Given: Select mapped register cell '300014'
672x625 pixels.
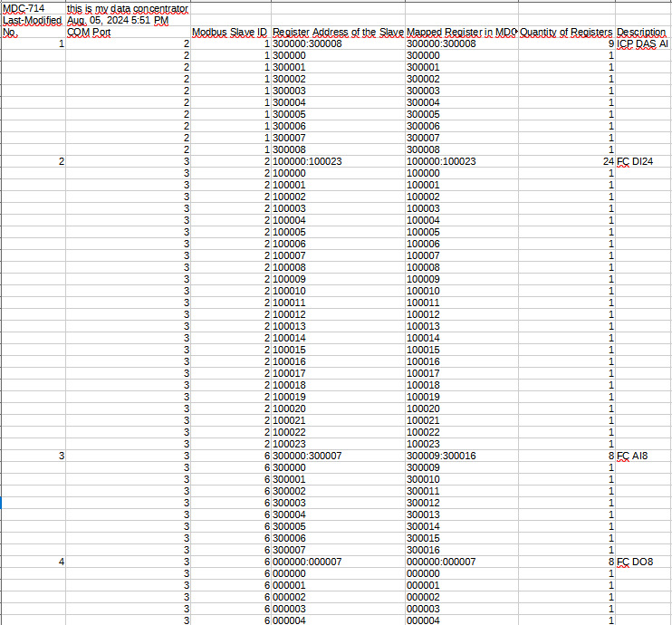Looking at the screenshot, I should coord(462,527).
